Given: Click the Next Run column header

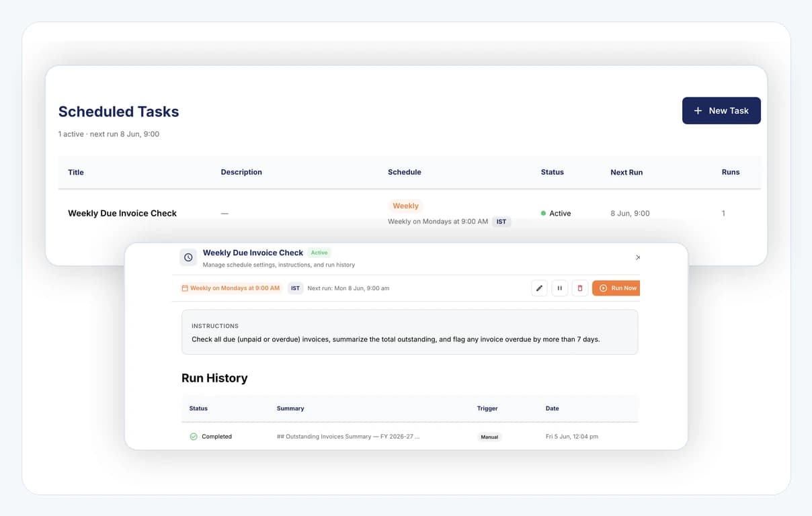Looking at the screenshot, I should coord(626,173).
